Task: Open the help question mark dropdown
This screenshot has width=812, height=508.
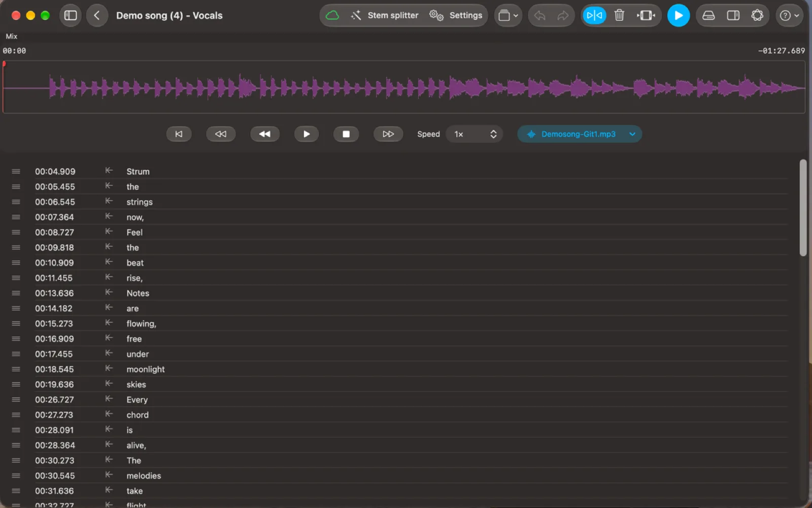Action: coord(789,15)
